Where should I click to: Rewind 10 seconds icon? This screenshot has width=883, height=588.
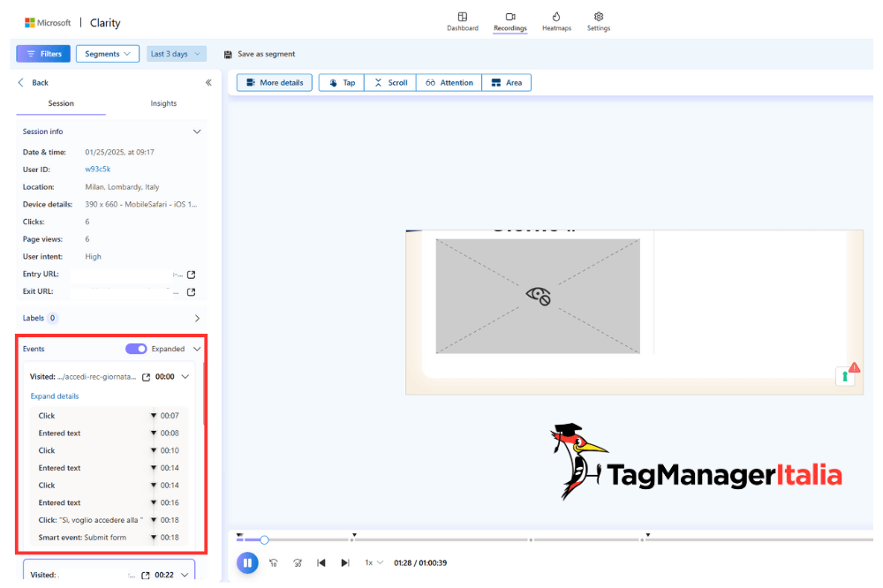274,563
